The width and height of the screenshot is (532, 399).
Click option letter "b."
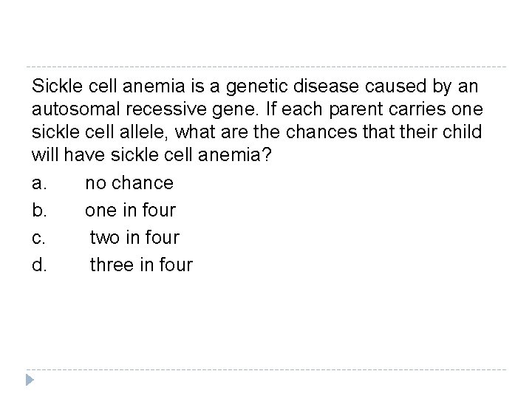(39, 210)
